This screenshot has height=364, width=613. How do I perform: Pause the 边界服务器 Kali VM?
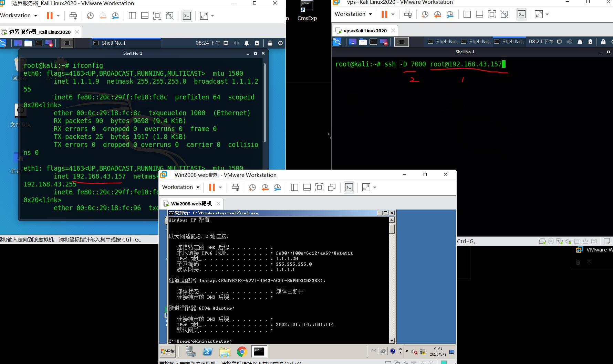point(50,15)
